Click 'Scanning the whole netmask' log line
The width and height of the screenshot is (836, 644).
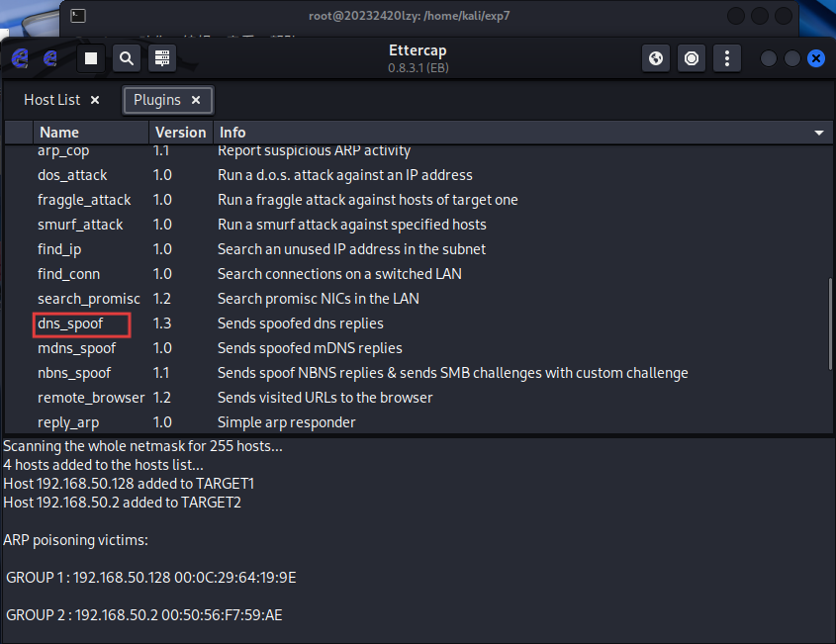click(x=142, y=446)
